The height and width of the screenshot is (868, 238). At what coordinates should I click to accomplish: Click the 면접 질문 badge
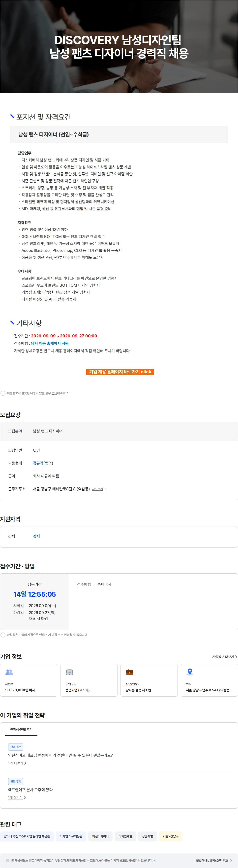16,747
